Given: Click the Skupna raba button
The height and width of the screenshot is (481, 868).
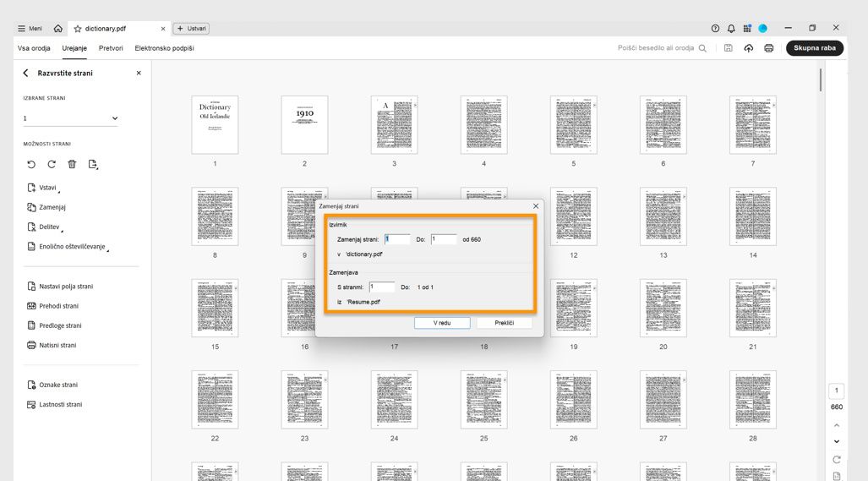Looking at the screenshot, I should pos(815,48).
